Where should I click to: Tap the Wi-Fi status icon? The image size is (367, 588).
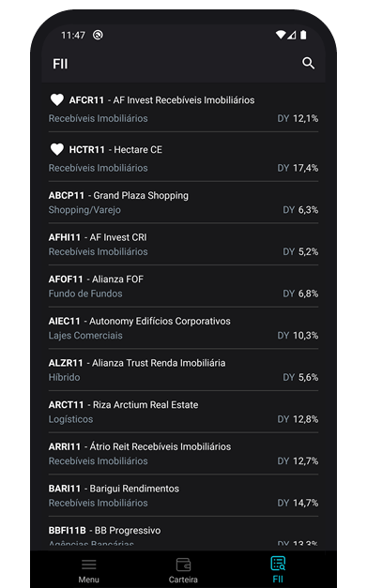tap(281, 35)
